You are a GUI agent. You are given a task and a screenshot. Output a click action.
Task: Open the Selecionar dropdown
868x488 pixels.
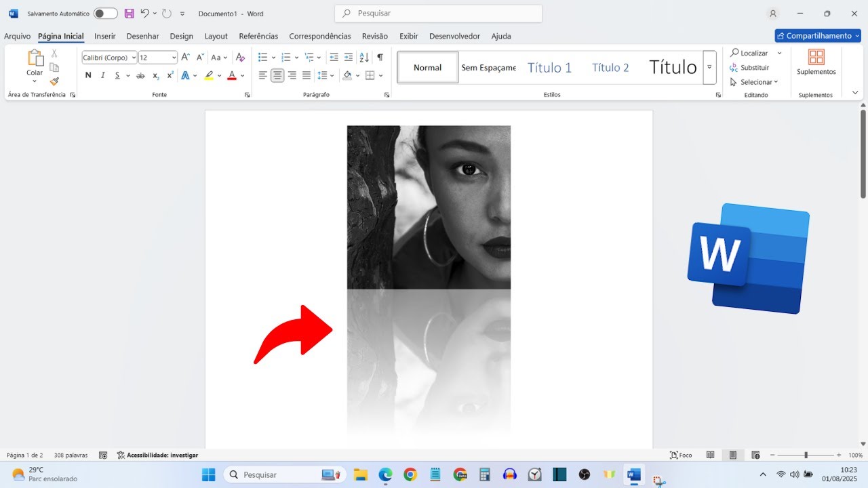coord(754,82)
